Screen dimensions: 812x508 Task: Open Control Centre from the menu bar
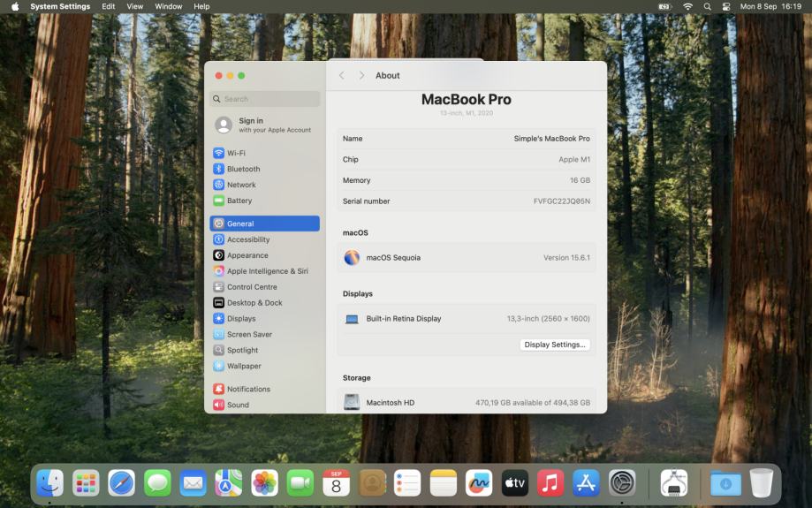pos(726,6)
